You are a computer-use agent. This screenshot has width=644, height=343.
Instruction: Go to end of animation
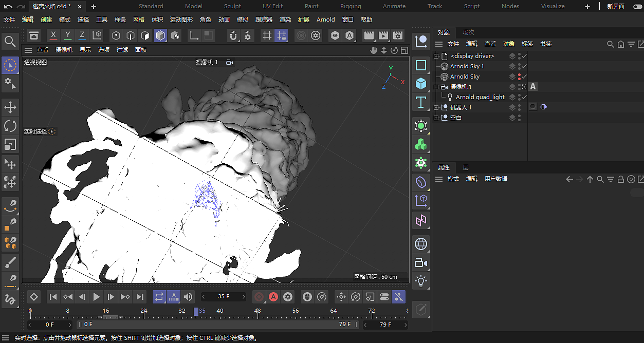click(140, 297)
